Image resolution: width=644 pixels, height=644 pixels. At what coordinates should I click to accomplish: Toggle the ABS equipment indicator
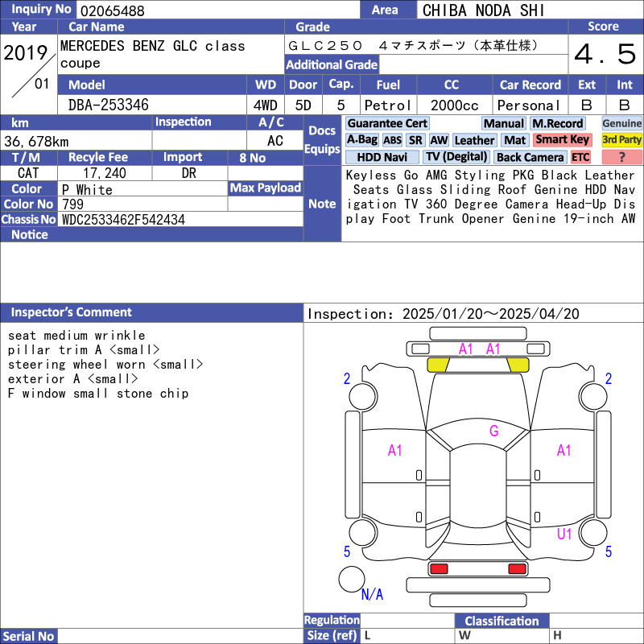pos(392,140)
